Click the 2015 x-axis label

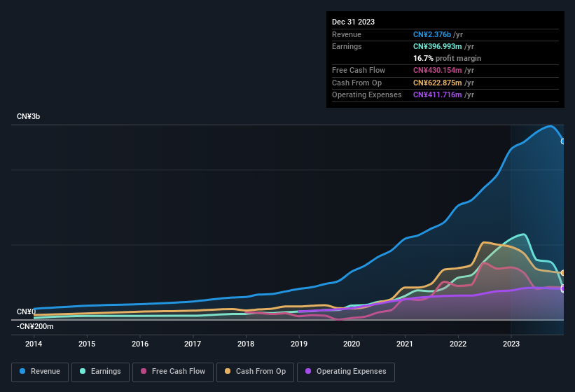tap(87, 344)
